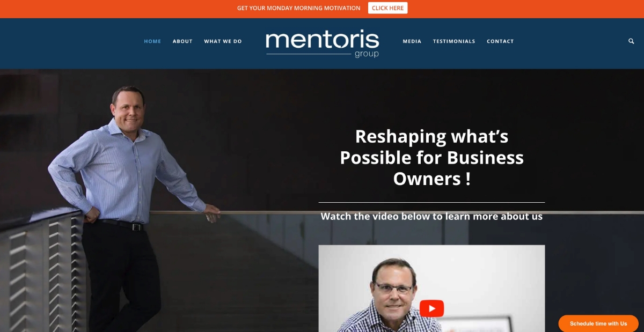This screenshot has height=332, width=644.
Task: Click the embedded video thumbnail of man with glasses
Action: (431, 289)
